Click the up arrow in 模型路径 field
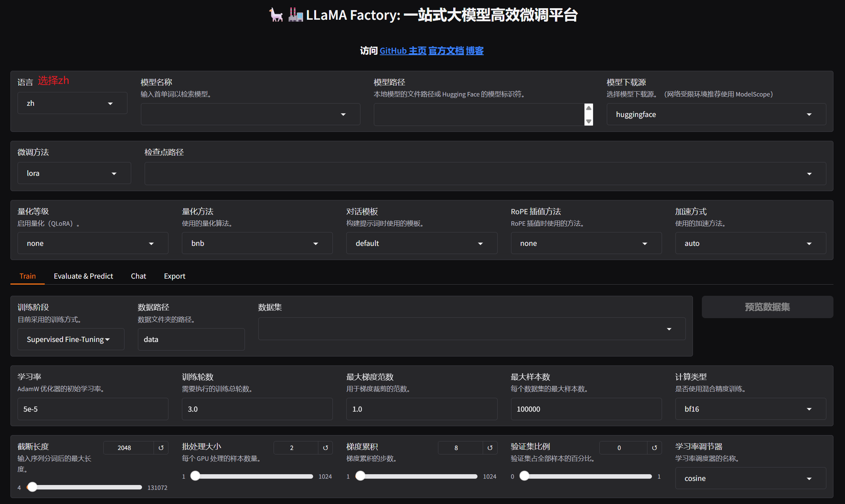845x504 pixels. point(589,108)
